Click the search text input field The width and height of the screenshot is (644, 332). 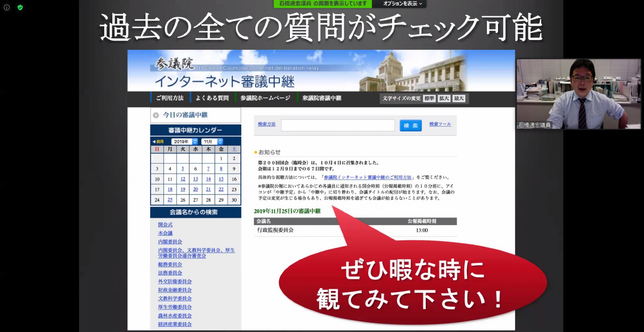point(338,126)
